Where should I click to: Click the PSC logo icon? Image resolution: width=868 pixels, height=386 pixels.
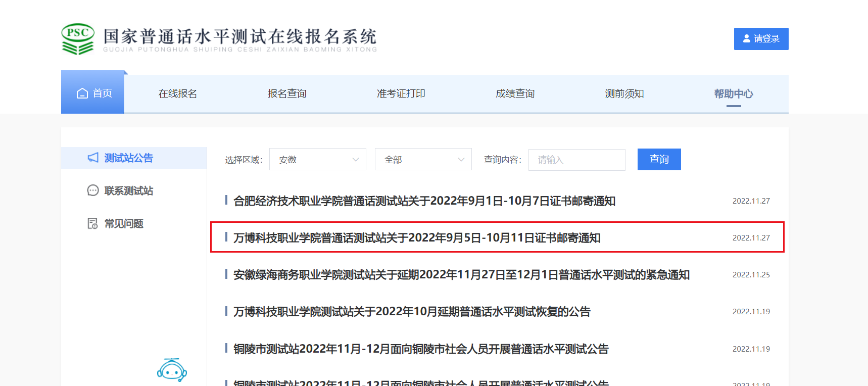(x=78, y=39)
